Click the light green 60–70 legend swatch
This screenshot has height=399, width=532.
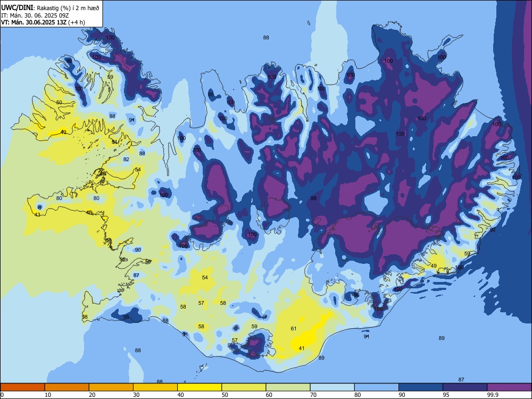click(x=288, y=387)
